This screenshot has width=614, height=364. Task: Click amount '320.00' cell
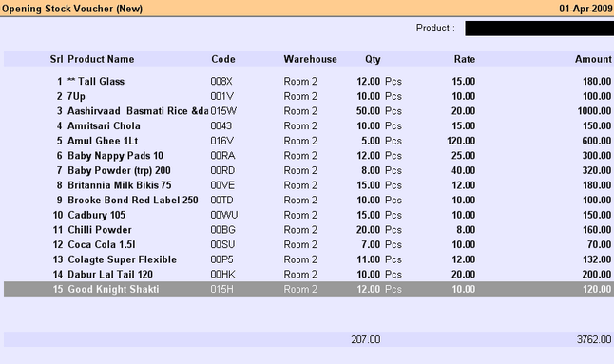596,171
